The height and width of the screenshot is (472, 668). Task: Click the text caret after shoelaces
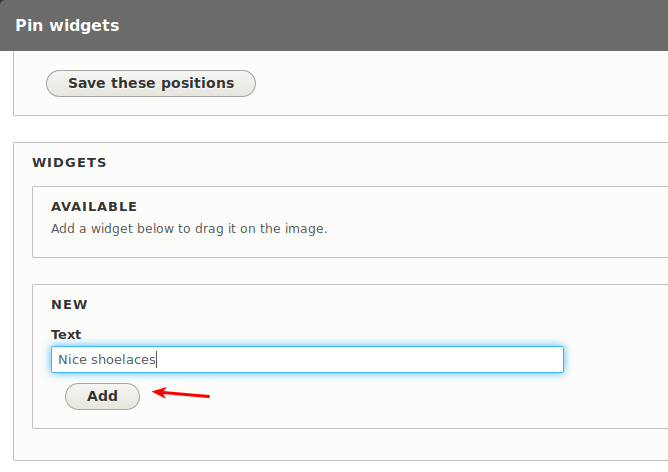tap(157, 360)
